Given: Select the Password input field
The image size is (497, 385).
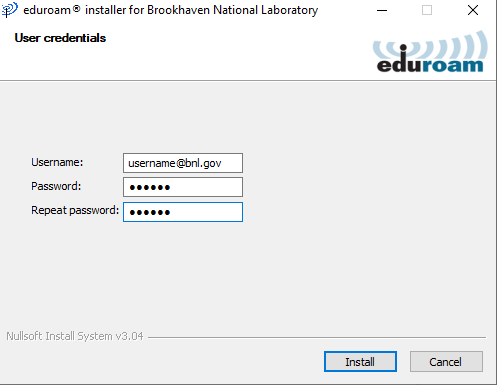Looking at the screenshot, I should pos(183,187).
